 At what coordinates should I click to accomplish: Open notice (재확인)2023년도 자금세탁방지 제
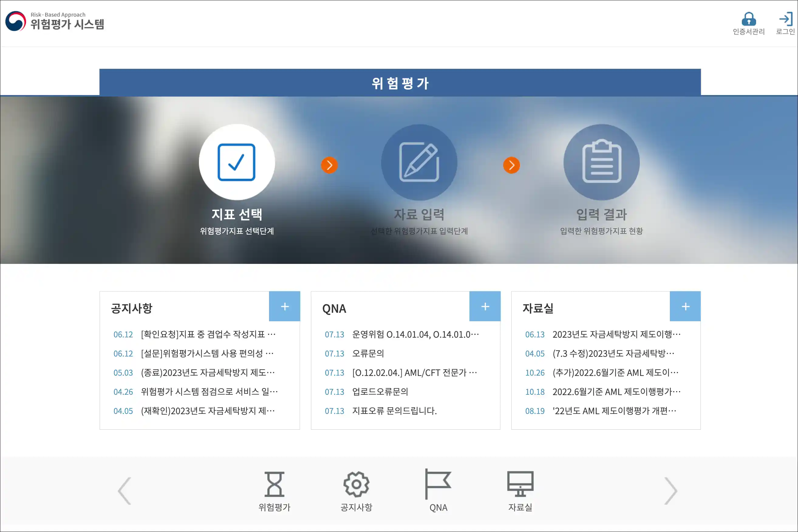[x=208, y=411]
